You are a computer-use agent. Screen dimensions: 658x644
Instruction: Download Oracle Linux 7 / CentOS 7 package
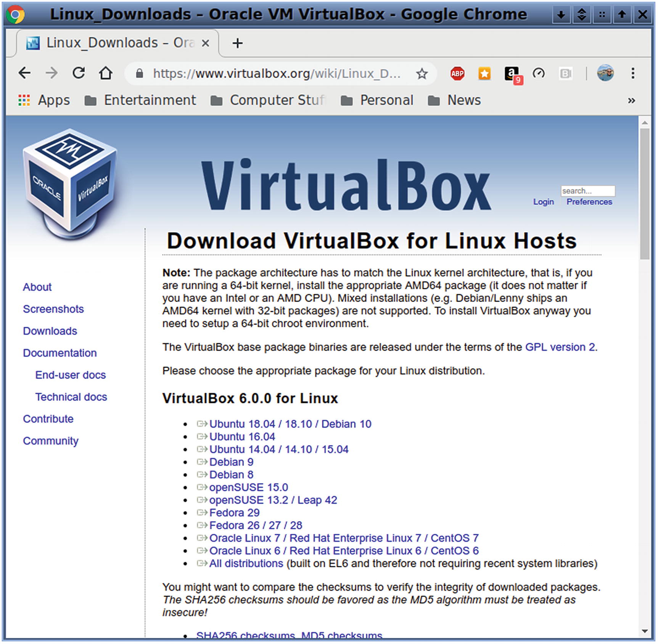[x=344, y=538]
